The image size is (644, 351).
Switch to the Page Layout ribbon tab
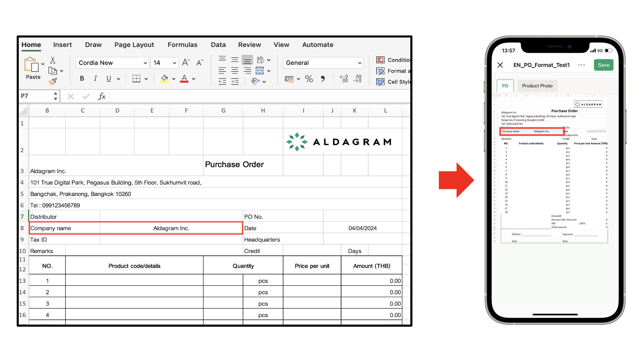click(134, 45)
